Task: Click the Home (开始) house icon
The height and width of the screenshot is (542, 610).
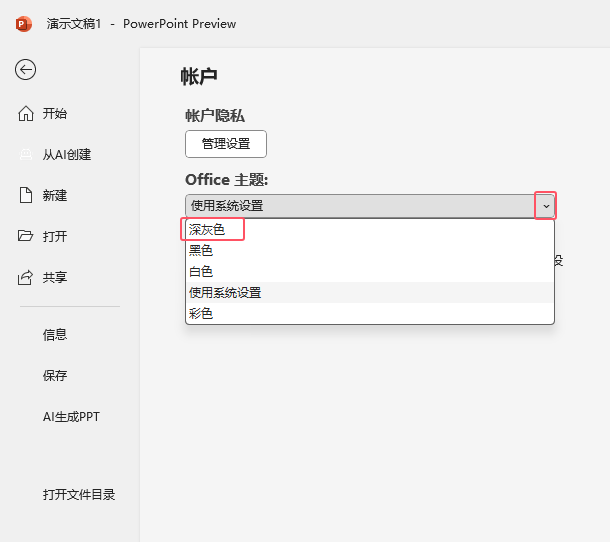Action: (x=26, y=114)
